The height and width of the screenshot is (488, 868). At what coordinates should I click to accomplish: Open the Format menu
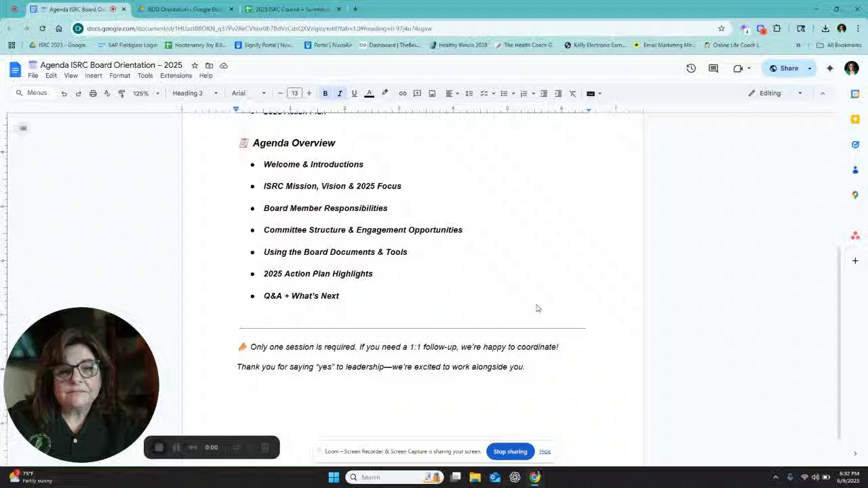point(119,76)
